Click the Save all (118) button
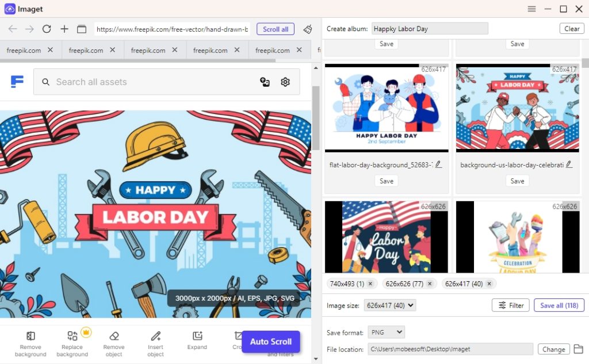Image resolution: width=589 pixels, height=364 pixels. (559, 305)
